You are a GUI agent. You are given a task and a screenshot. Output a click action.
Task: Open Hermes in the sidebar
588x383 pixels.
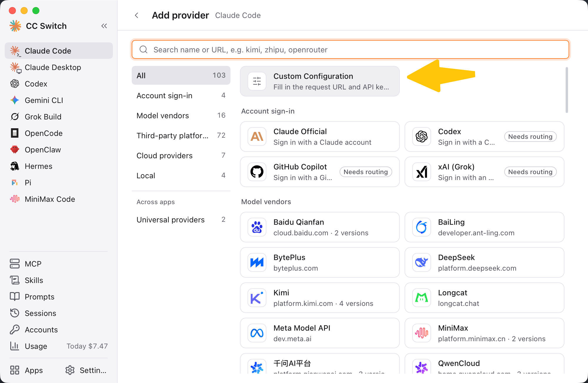pos(59,166)
